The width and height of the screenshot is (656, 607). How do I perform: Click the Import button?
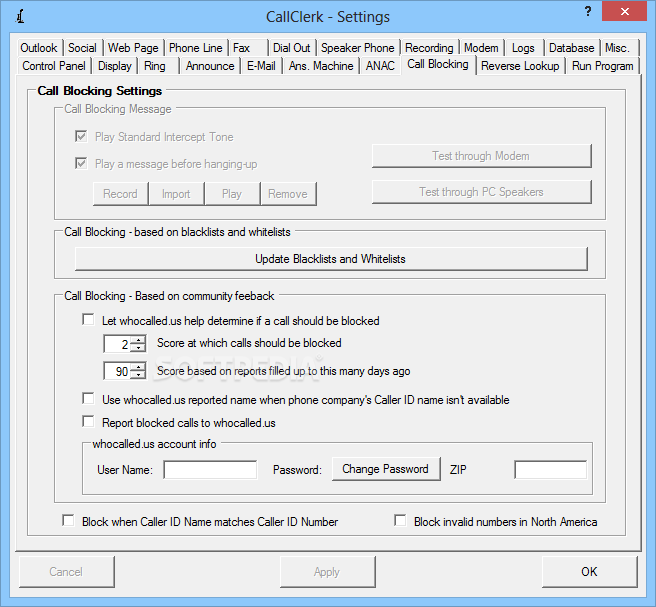(176, 194)
